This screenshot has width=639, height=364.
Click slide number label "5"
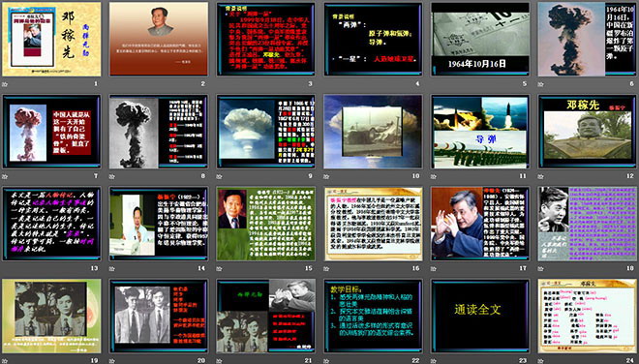pyautogui.click(x=525, y=84)
